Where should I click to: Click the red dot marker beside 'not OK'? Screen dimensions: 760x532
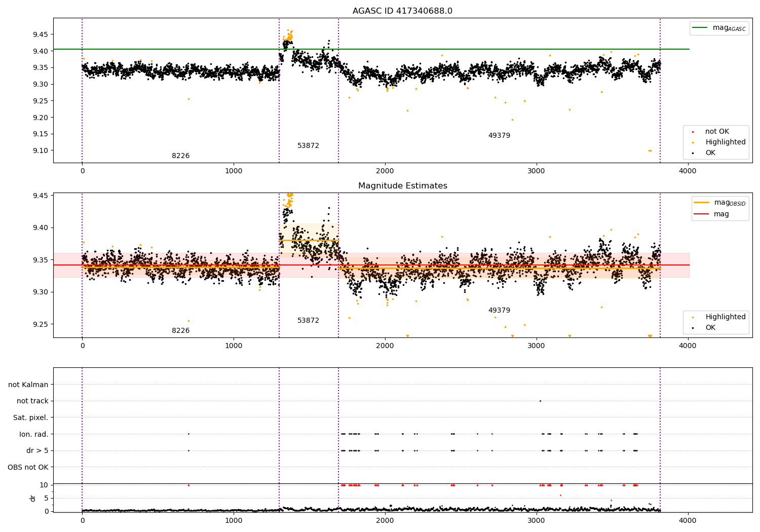(693, 132)
